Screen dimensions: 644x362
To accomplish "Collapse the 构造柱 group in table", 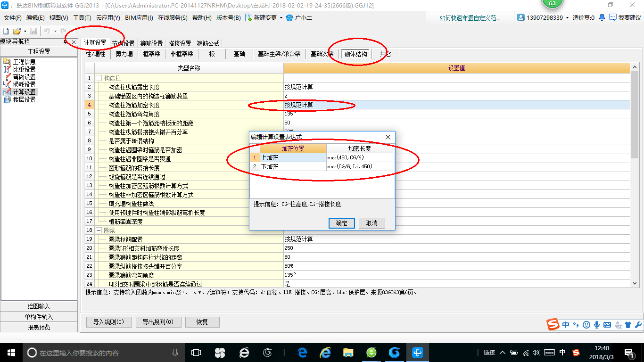I will (99, 78).
